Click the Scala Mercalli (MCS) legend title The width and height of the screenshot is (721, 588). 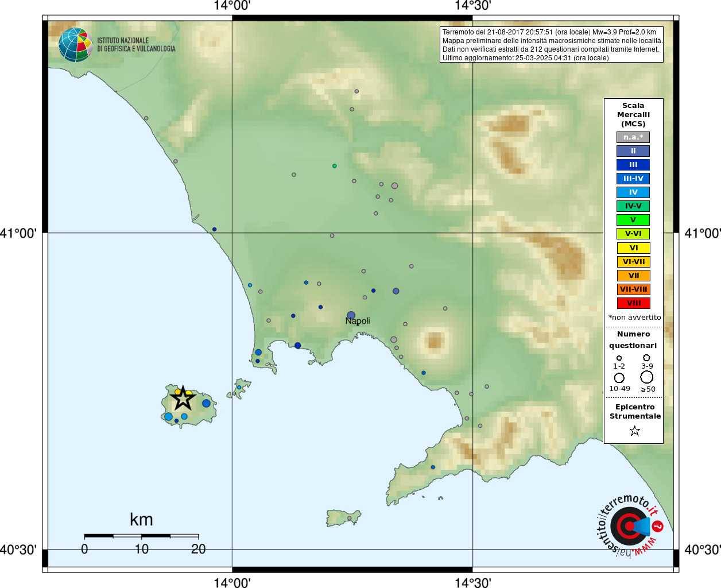633,115
